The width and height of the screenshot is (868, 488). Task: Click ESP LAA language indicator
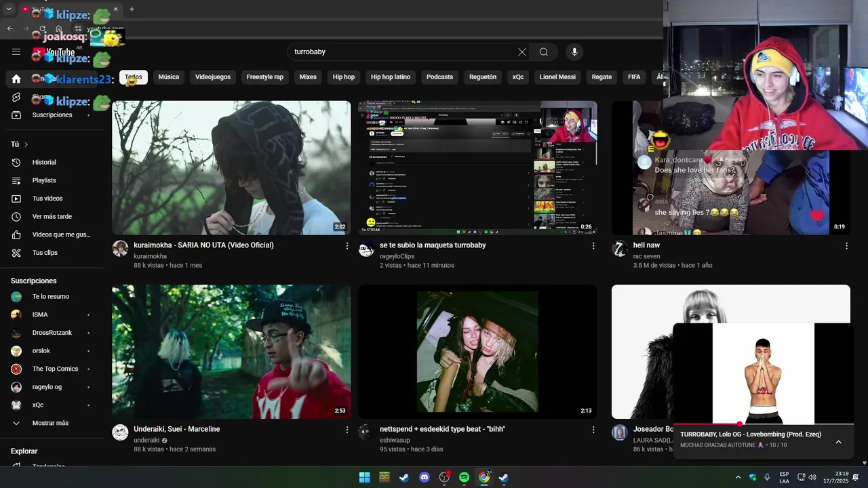(784, 477)
